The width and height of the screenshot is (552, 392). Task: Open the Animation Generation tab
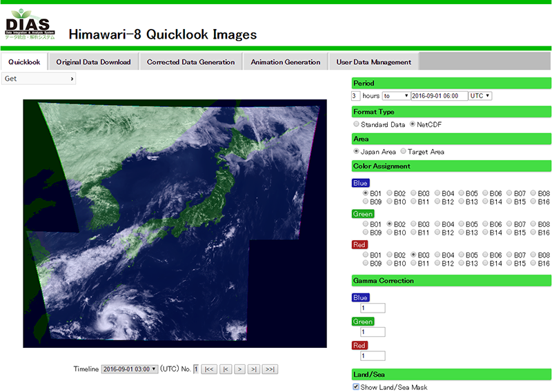pyautogui.click(x=286, y=62)
